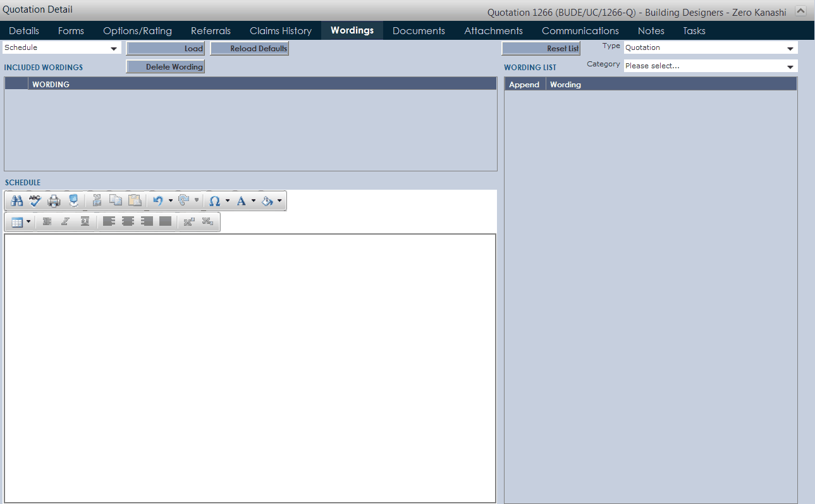Open the Communications tab
This screenshot has width=815, height=504.
click(580, 30)
